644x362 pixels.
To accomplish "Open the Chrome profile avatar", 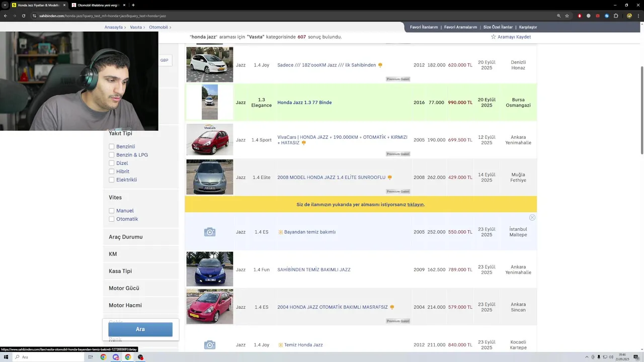I will tap(629, 16).
